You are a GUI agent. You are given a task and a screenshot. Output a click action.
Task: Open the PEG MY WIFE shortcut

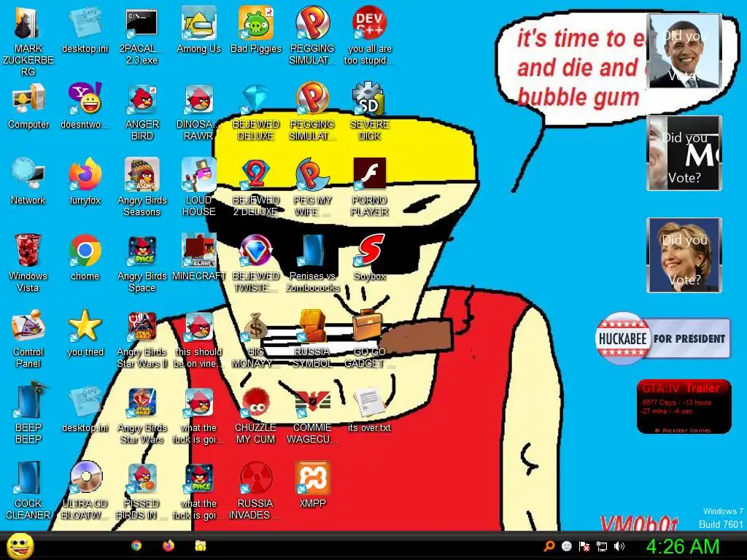point(312,175)
